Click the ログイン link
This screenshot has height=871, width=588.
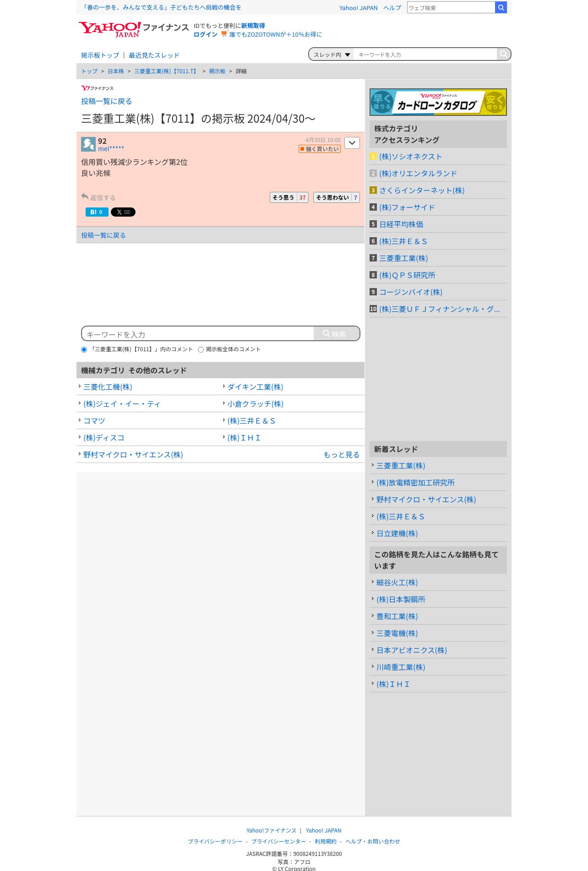205,34
